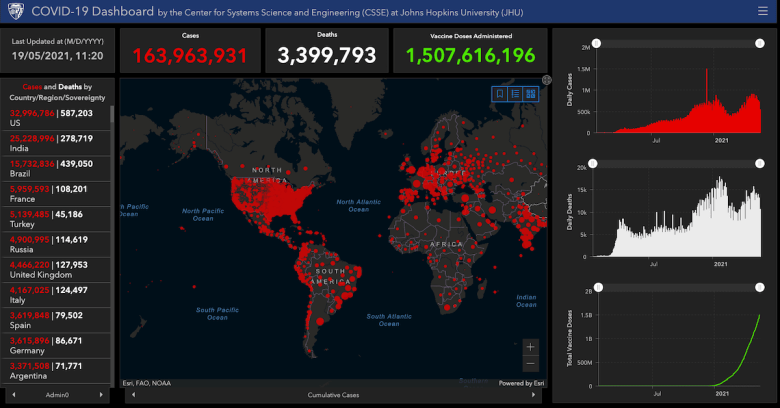Click Daily Cases chart right range handle
The image size is (780, 408).
(x=760, y=44)
